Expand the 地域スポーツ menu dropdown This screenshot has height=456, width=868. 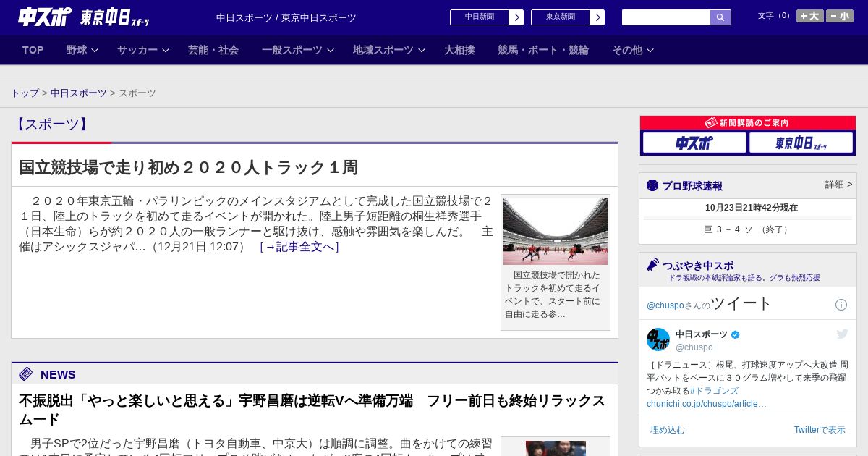(389, 50)
